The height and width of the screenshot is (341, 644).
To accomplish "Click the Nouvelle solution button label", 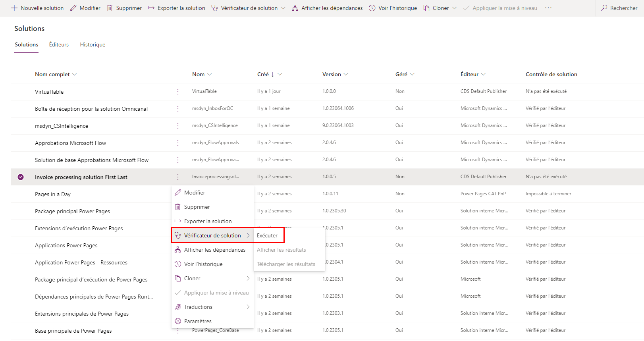I will click(42, 8).
